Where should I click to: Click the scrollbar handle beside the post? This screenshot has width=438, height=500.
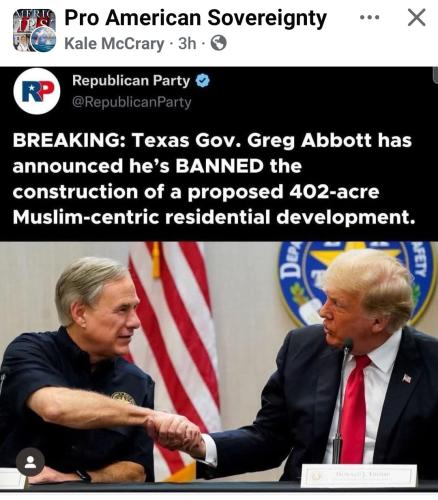(436, 75)
